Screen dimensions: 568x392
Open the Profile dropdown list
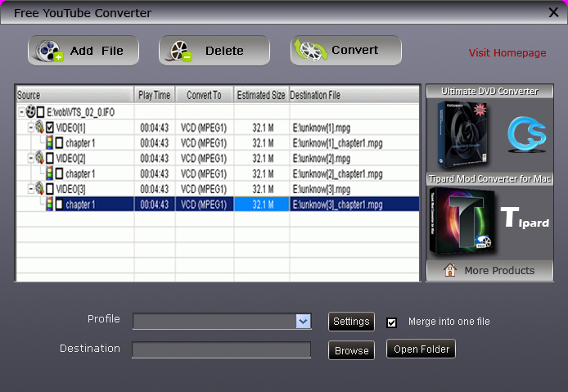(x=303, y=322)
